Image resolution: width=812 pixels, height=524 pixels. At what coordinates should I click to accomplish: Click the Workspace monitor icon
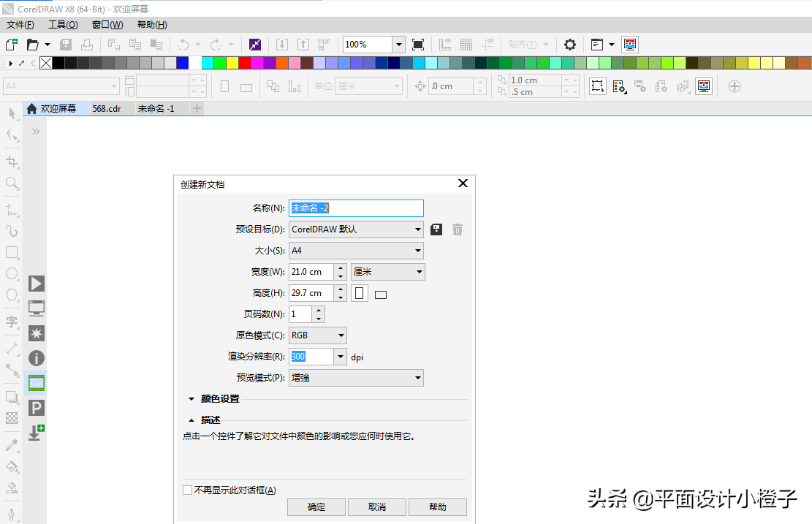(37, 308)
